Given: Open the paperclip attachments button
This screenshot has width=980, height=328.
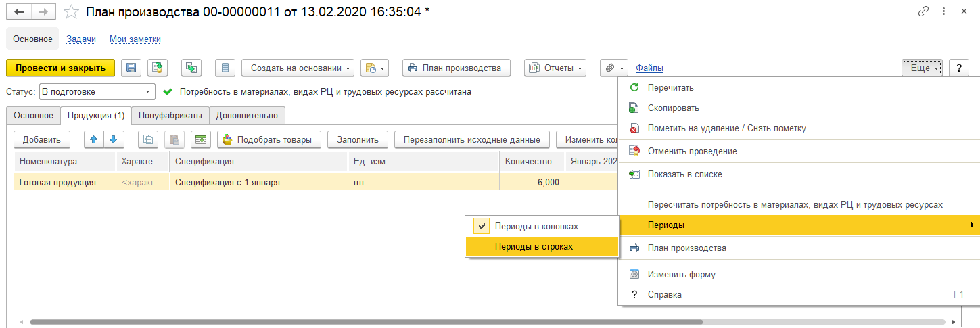Looking at the screenshot, I should pyautogui.click(x=614, y=68).
